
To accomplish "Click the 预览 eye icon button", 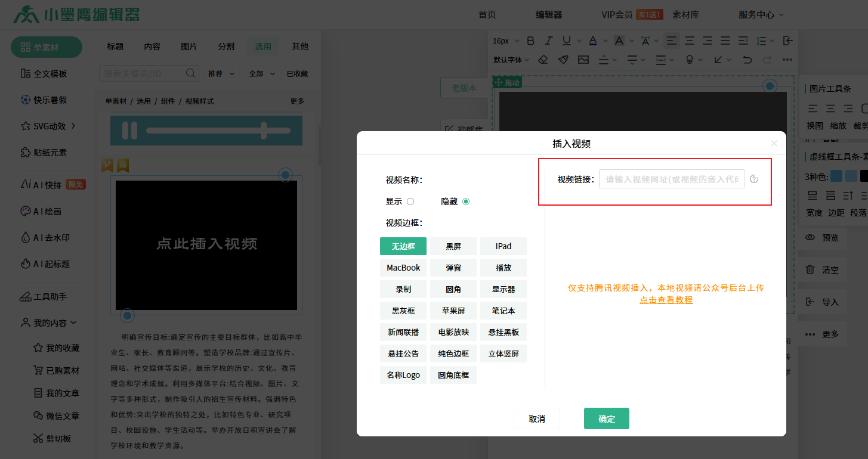I will [x=822, y=237].
